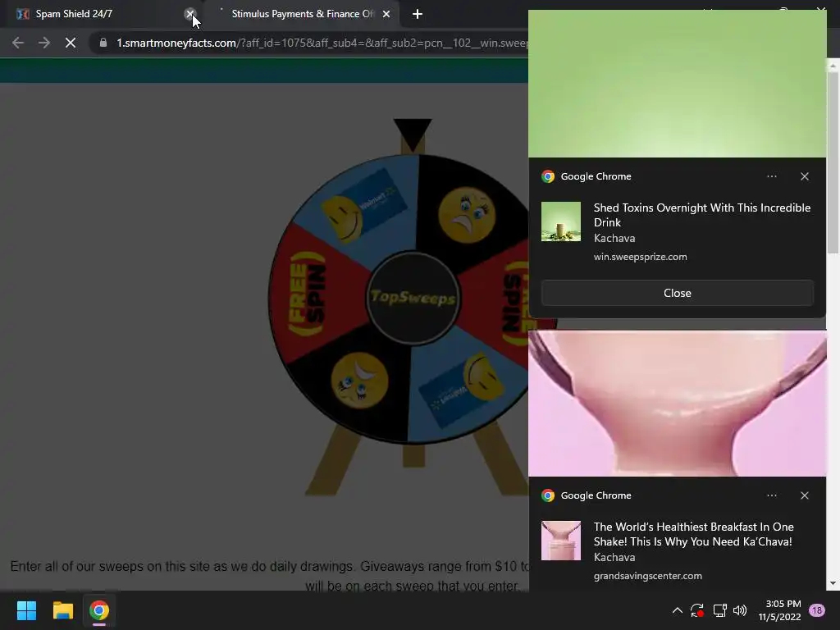Image resolution: width=840 pixels, height=630 pixels.
Task: Open File Explorer from the taskbar
Action: 62,610
